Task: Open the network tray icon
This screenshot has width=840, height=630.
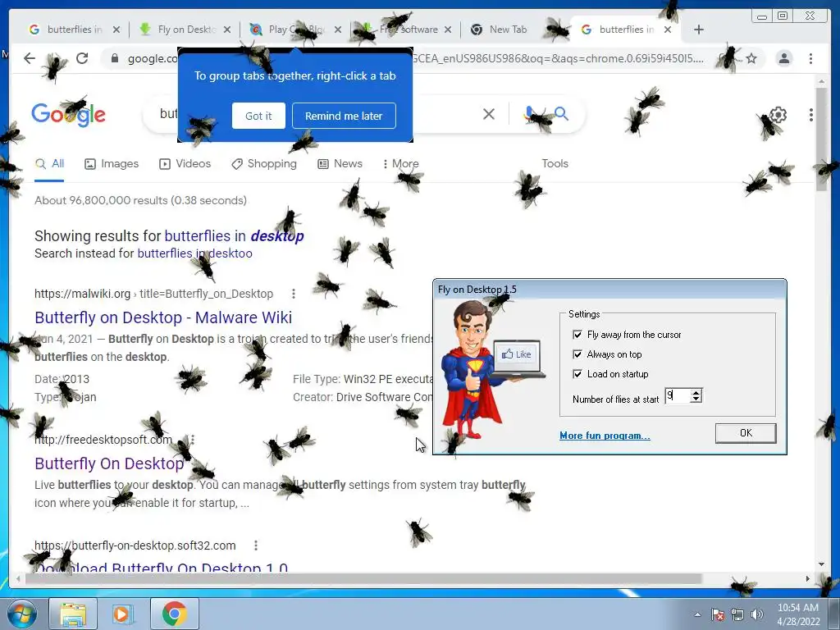Action: 737,614
